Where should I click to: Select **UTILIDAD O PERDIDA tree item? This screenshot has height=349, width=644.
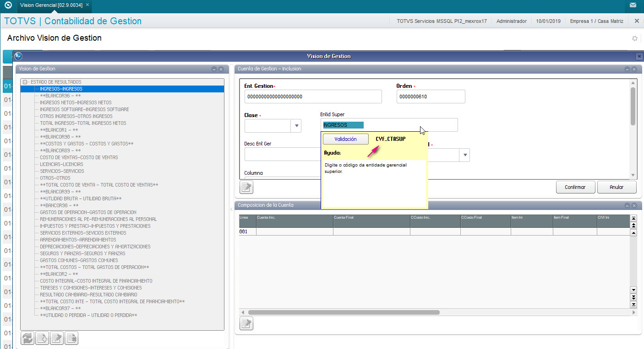click(88, 315)
